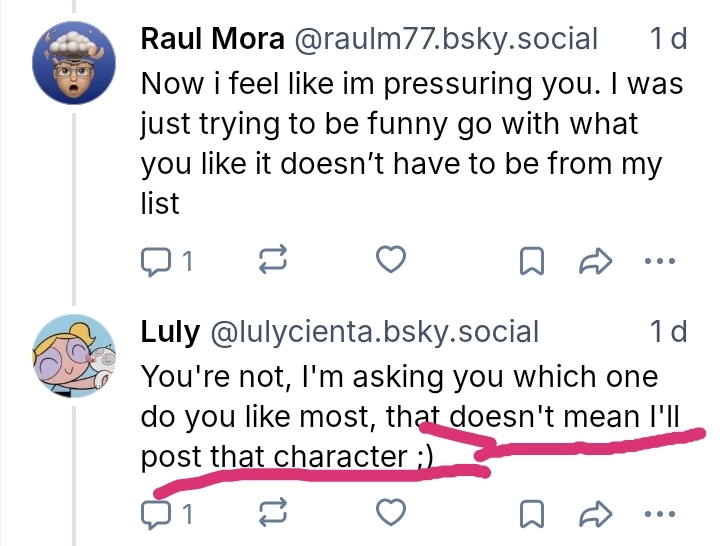Like Luly's post

click(390, 515)
